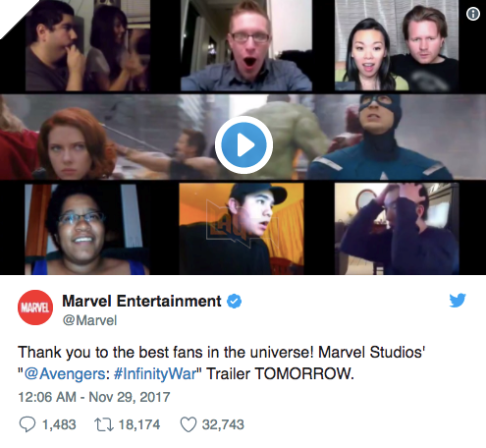Open the Marvel profile avatar
This screenshot has width=486, height=448.
(35, 308)
